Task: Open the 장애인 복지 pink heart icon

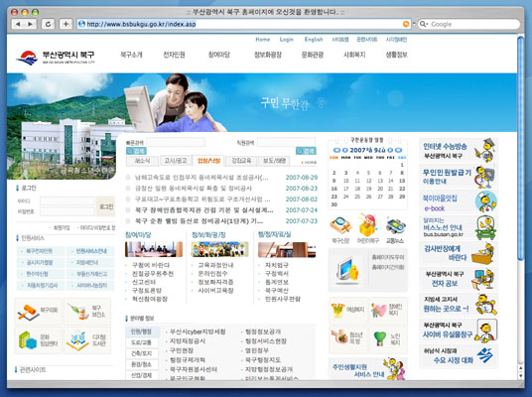Action: click(x=378, y=310)
